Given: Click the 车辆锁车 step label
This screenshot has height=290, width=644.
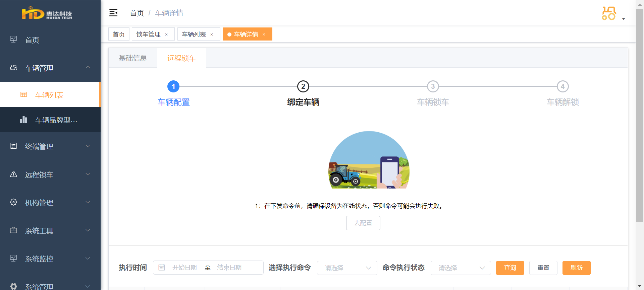Looking at the screenshot, I should coord(433,102).
